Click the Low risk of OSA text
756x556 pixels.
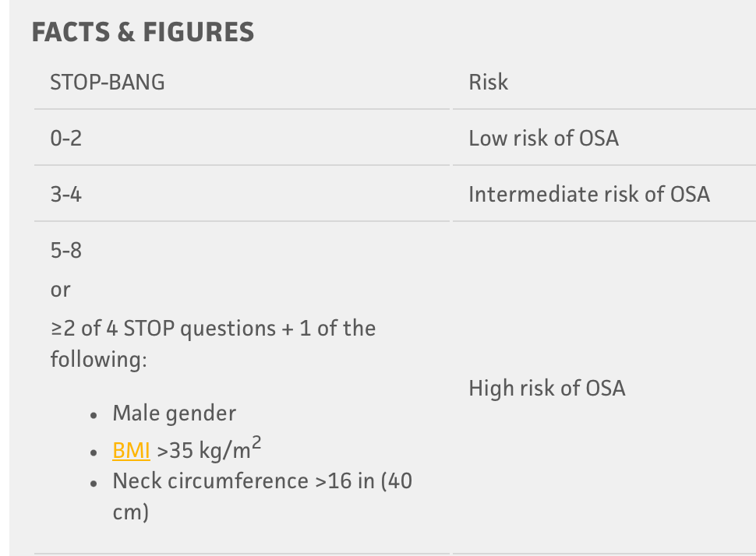point(543,139)
